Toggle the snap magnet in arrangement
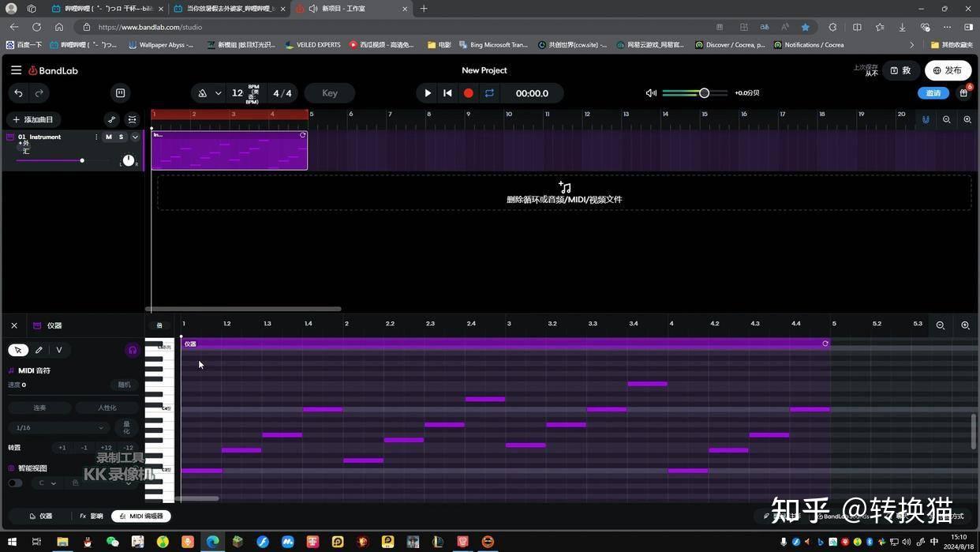980x552 pixels. pos(926,119)
